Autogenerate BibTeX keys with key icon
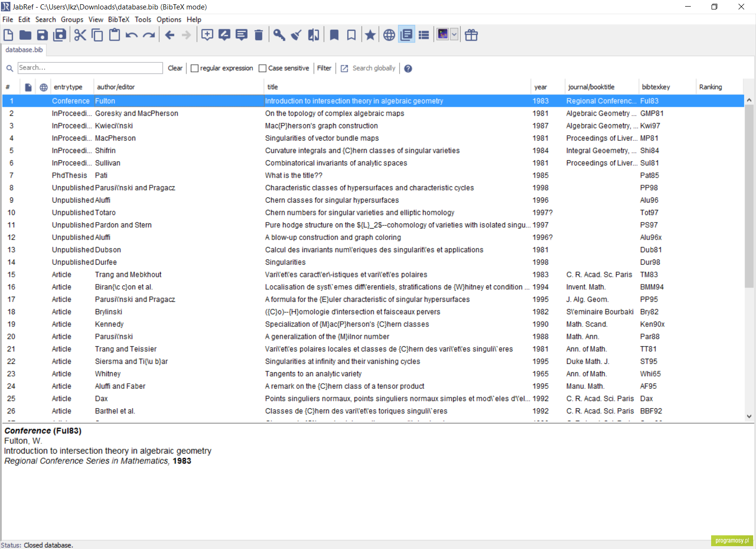Image resolution: width=756 pixels, height=549 pixels. tap(279, 35)
